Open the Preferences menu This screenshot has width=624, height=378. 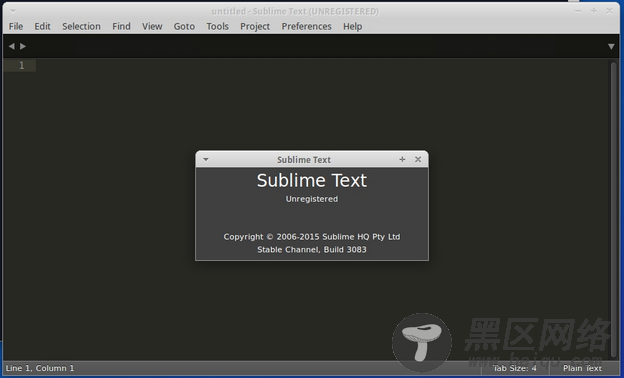pyautogui.click(x=306, y=26)
